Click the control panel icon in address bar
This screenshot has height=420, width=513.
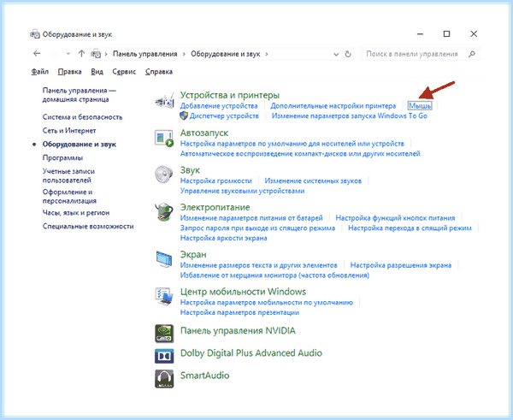pyautogui.click(x=96, y=54)
